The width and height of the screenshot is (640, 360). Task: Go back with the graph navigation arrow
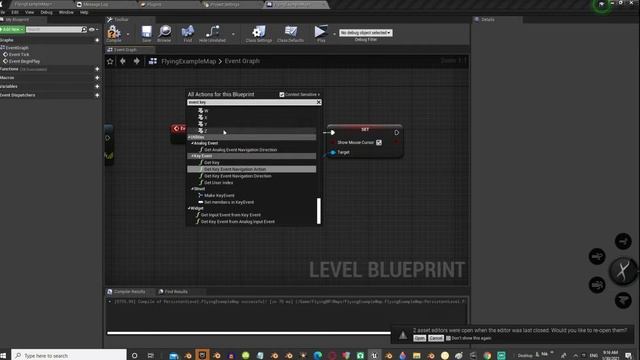[x=123, y=61]
